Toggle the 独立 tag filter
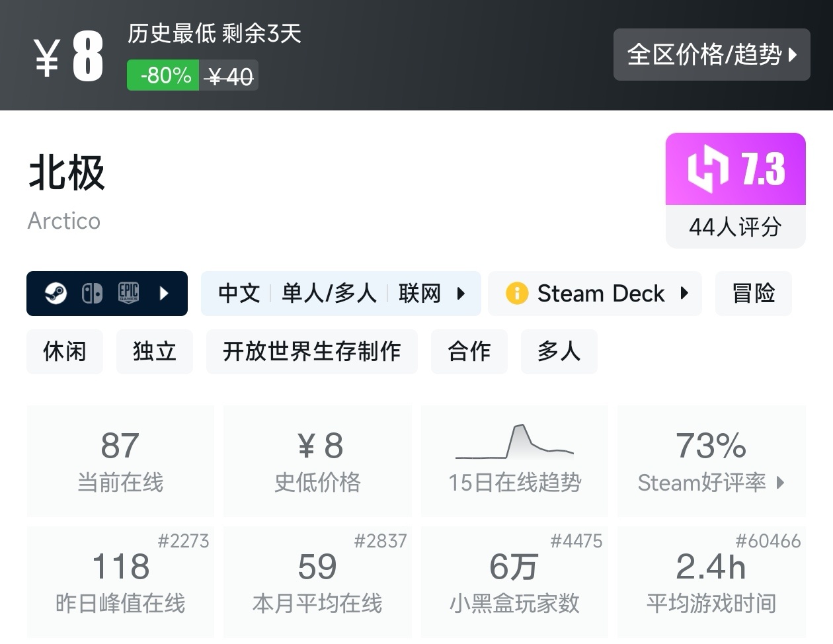Screen dimensions: 833x644 tap(154, 352)
